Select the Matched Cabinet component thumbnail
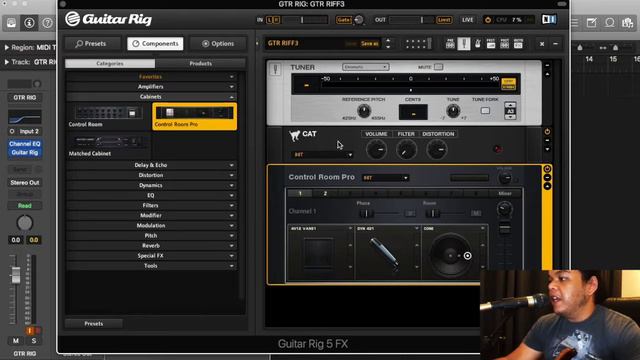Screen dimensions: 640x360 (108, 146)
